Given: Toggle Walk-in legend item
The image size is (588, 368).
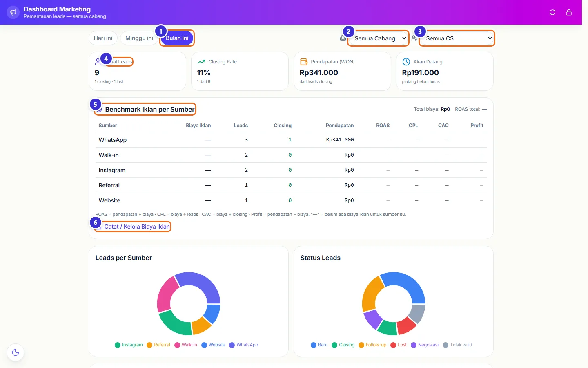Looking at the screenshot, I should tap(186, 345).
